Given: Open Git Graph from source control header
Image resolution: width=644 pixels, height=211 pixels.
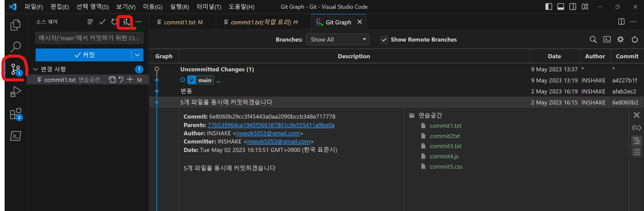Looking at the screenshot, I should coord(126,22).
